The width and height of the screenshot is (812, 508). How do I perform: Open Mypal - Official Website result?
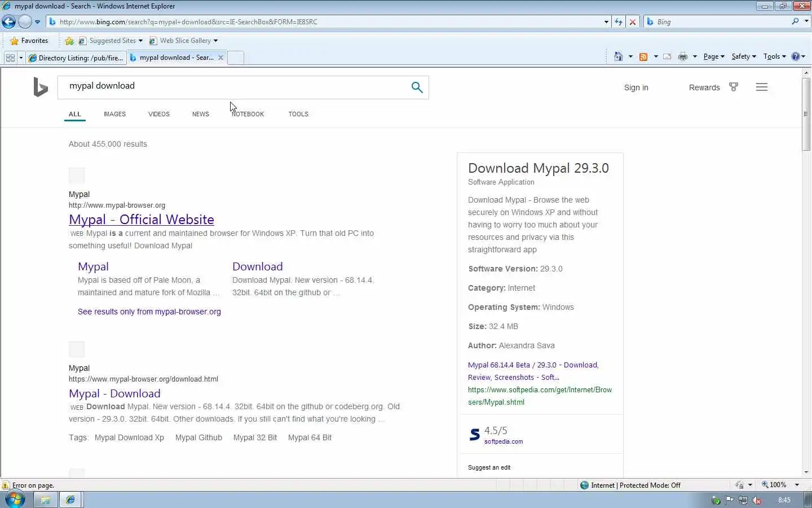click(142, 220)
